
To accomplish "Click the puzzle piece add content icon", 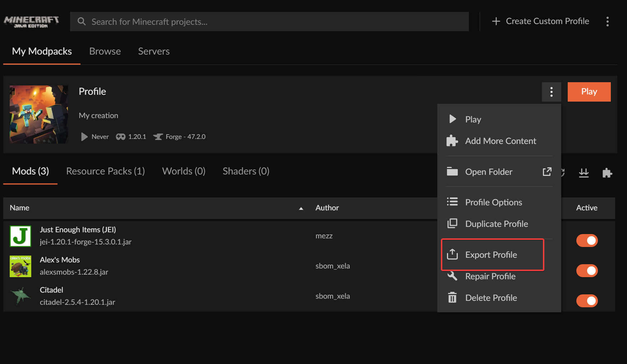I will pyautogui.click(x=607, y=173).
